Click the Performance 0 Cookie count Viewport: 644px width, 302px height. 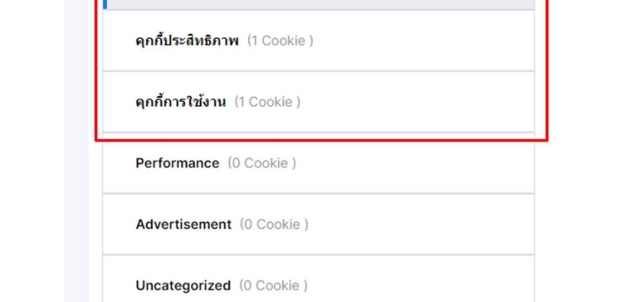point(262,163)
